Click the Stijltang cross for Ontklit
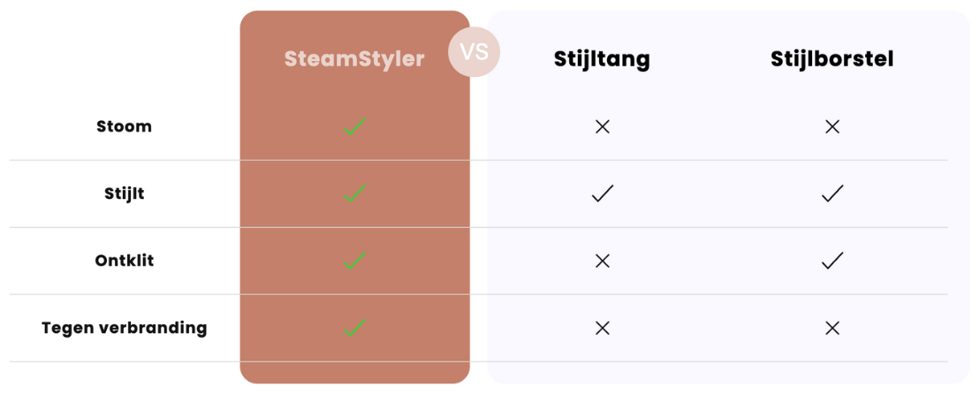Image resolution: width=980 pixels, height=395 pixels. 603,261
